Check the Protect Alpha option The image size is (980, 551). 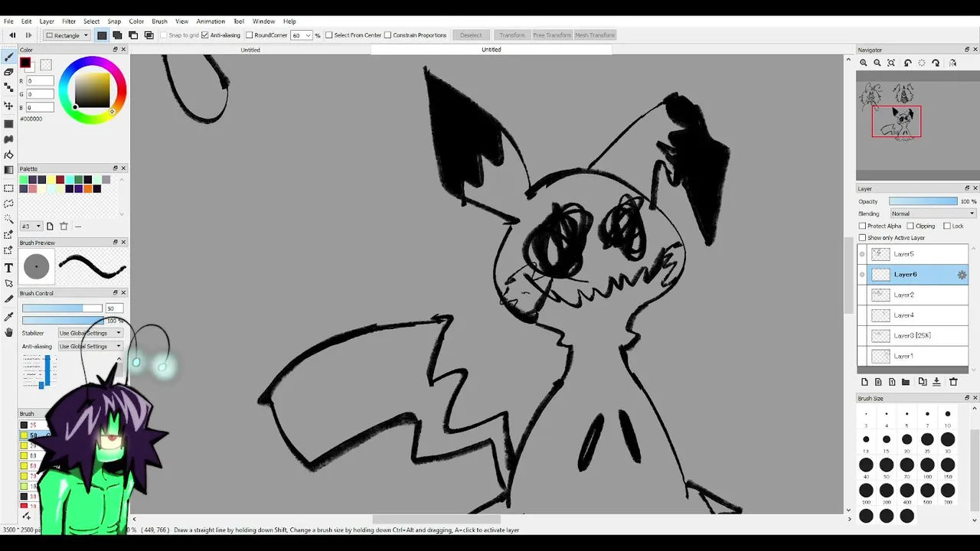pyautogui.click(x=862, y=227)
